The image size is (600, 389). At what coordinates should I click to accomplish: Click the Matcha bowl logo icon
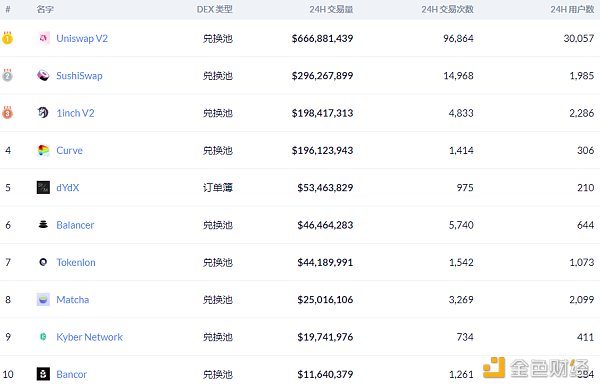point(43,299)
